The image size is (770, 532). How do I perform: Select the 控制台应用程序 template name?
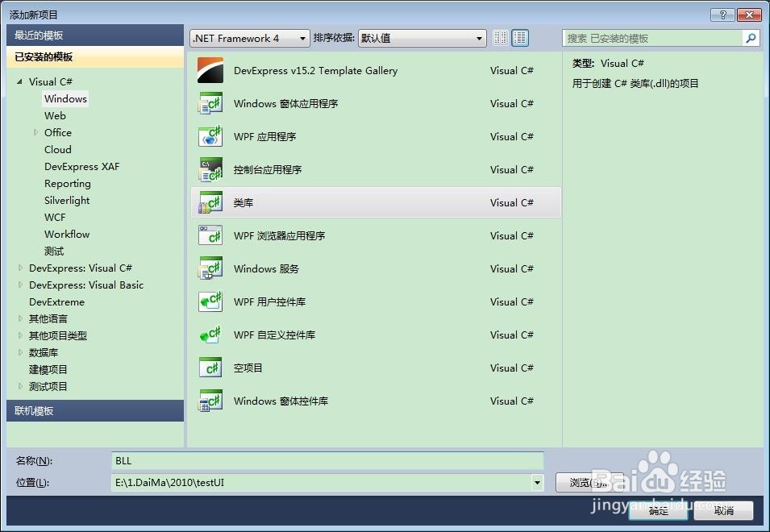[268, 170]
